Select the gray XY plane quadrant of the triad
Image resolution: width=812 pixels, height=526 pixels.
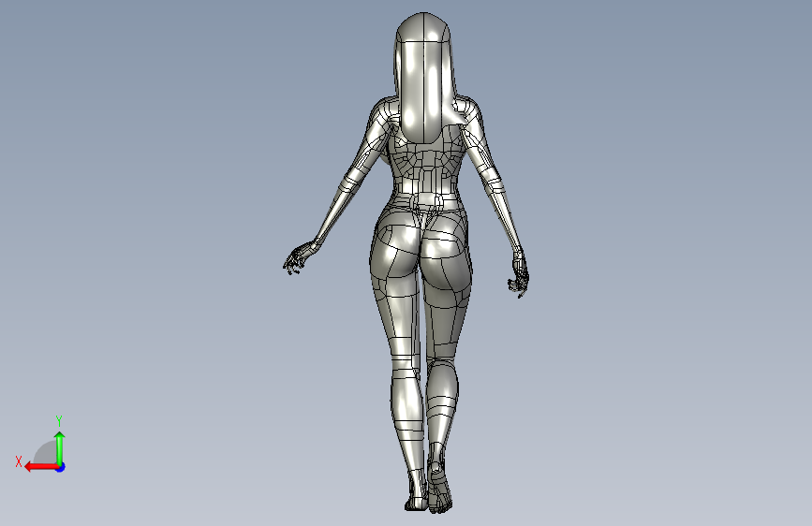pos(46,452)
